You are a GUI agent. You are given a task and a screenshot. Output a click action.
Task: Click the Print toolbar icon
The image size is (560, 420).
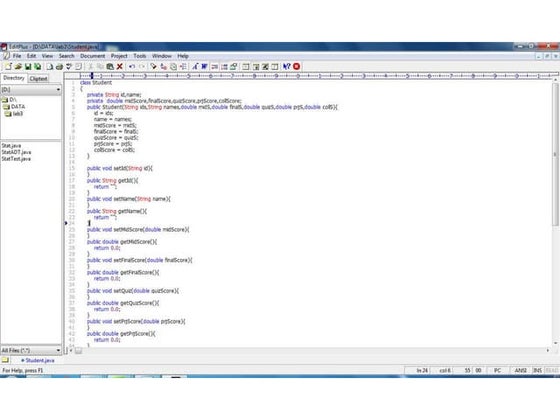click(59, 66)
